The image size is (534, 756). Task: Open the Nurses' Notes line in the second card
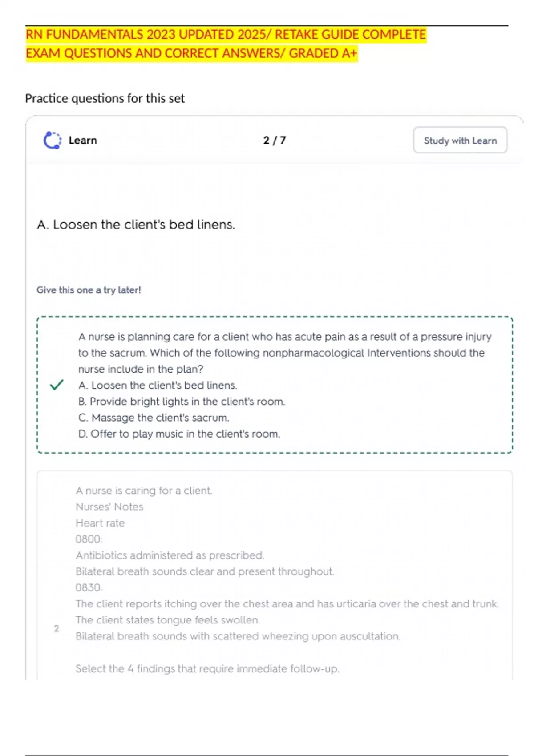pyautogui.click(x=109, y=507)
